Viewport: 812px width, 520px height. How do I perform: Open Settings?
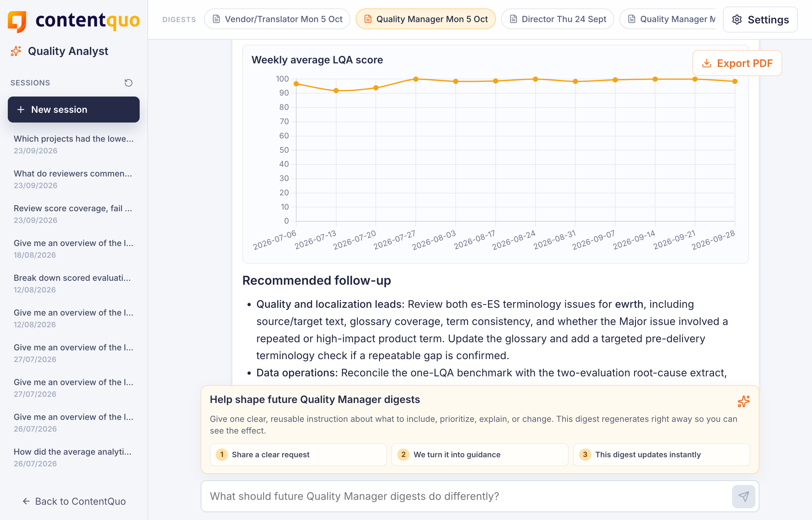(760, 19)
